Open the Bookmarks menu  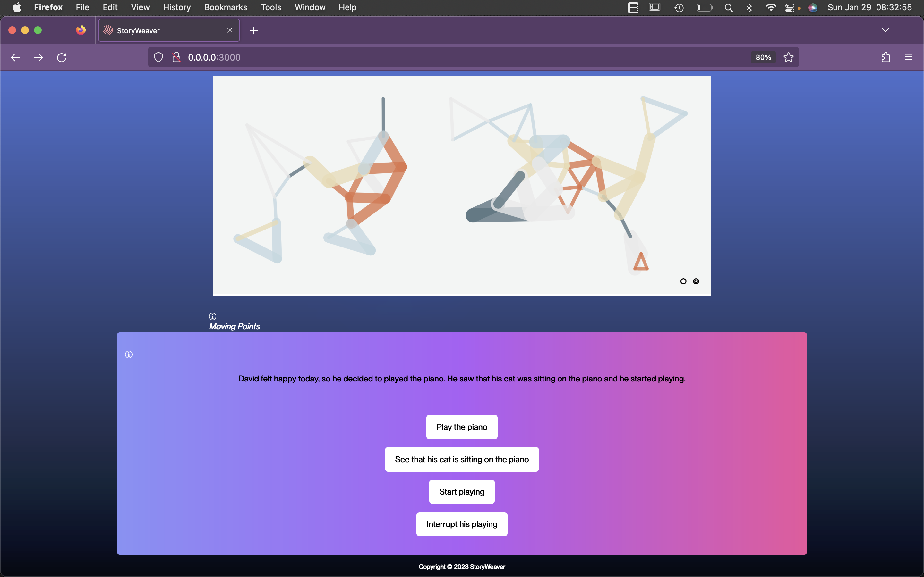(225, 8)
